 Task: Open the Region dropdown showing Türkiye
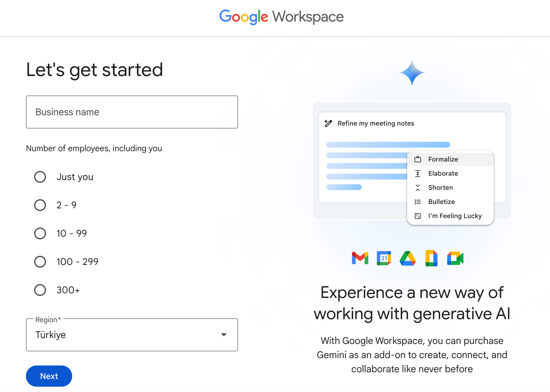[x=132, y=335]
